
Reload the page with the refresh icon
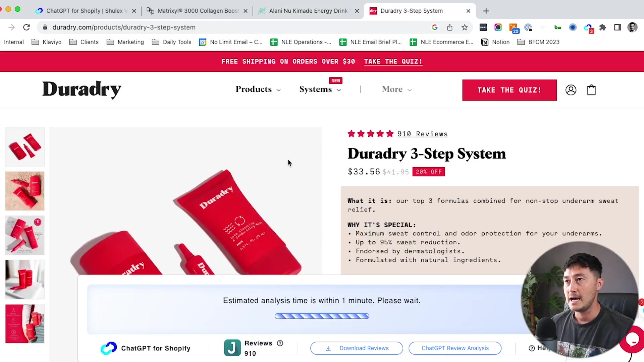pos(26,27)
